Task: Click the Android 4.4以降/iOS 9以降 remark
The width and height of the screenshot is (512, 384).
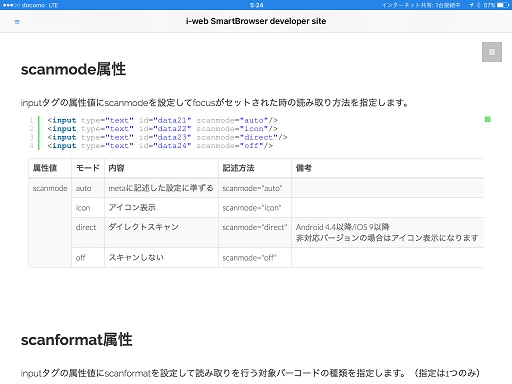Action: click(342, 227)
